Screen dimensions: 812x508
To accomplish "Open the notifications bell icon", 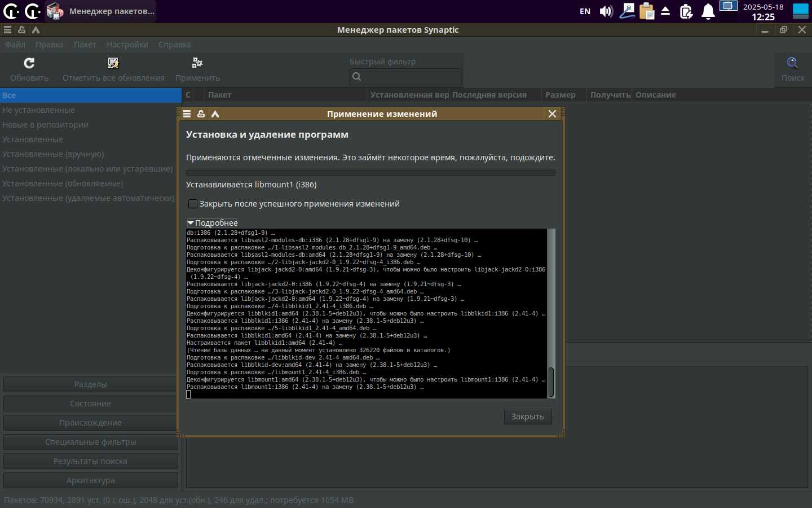I will pyautogui.click(x=708, y=11).
